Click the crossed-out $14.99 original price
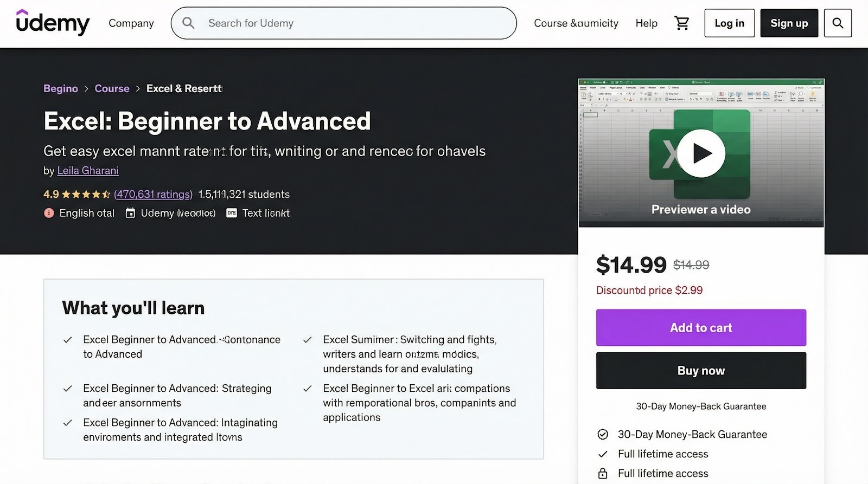868x484 pixels. click(691, 265)
